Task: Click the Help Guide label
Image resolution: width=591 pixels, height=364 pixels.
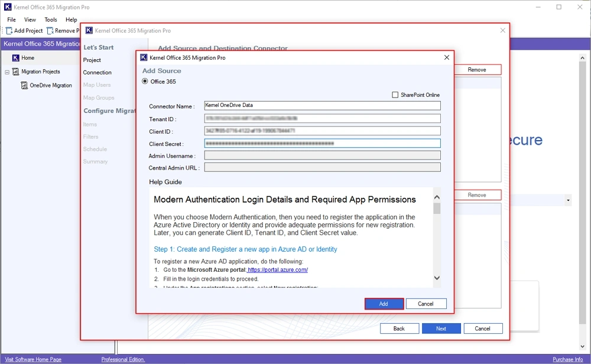Action: point(165,182)
